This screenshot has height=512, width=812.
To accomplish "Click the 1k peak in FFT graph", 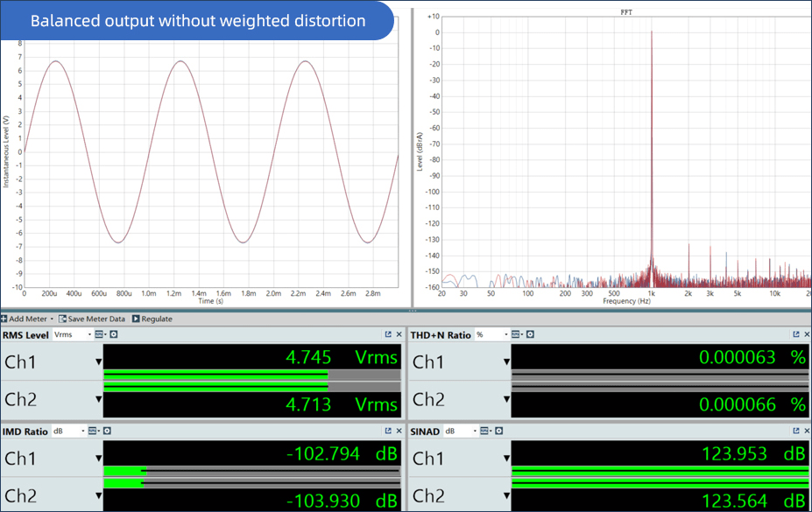I will coord(651,35).
